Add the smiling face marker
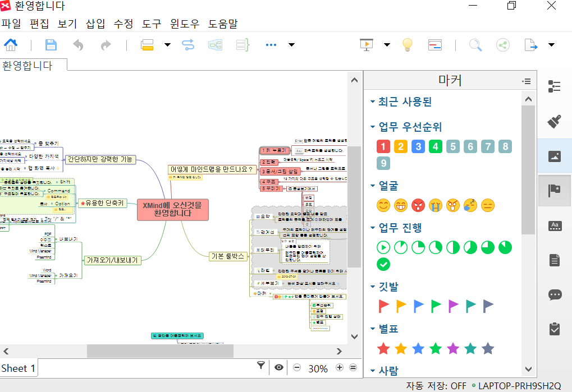The height and width of the screenshot is (392, 572). (x=383, y=205)
